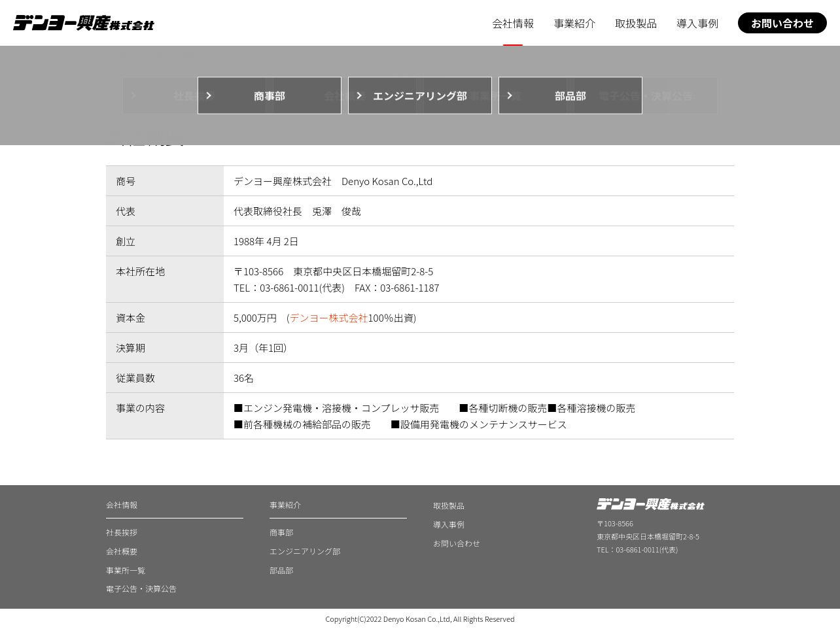The width and height of the screenshot is (840, 629).
Task: Click the 決算期 row label
Action: [x=131, y=348]
